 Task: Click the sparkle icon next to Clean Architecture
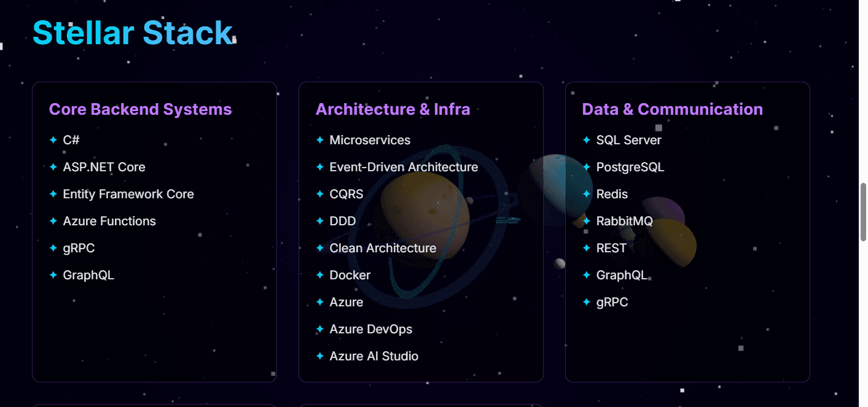coord(319,247)
